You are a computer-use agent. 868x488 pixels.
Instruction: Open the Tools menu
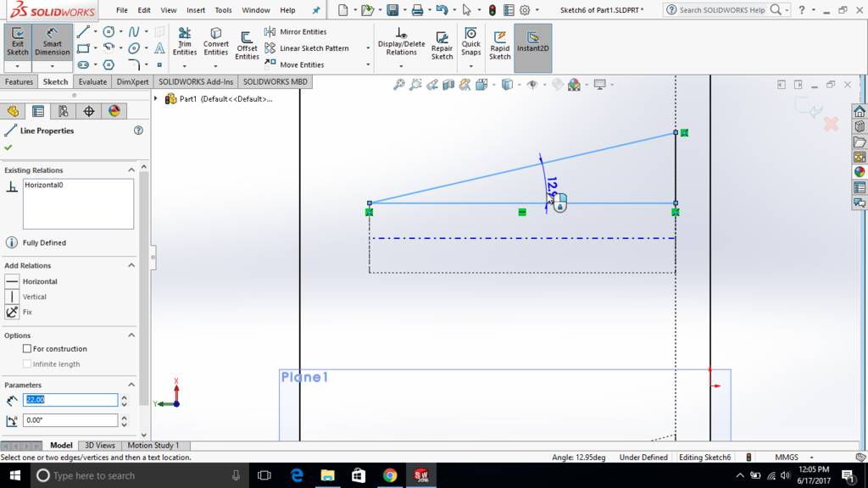click(223, 10)
